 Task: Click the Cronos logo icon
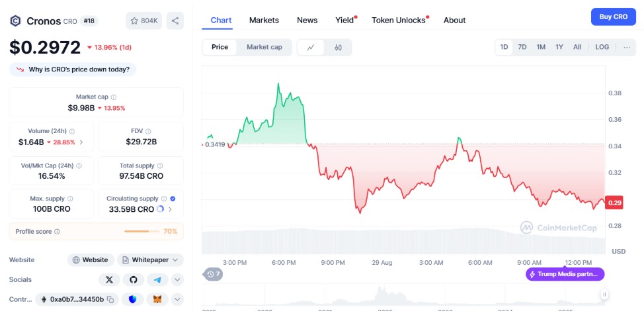click(15, 21)
